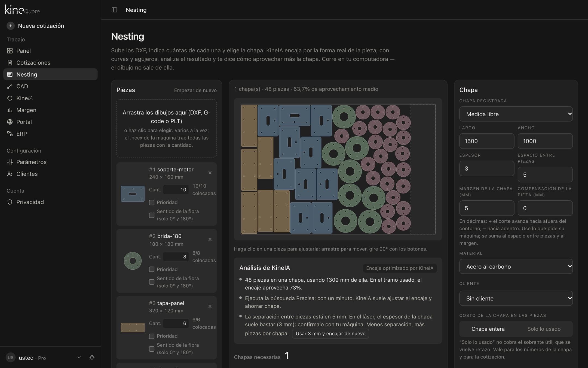The height and width of the screenshot is (368, 588).
Task: Open ERP via its connector icon
Action: [10, 134]
